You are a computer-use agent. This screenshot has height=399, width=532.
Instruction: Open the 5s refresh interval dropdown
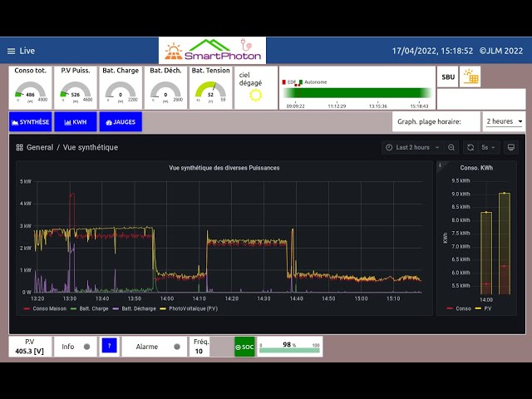click(x=489, y=147)
